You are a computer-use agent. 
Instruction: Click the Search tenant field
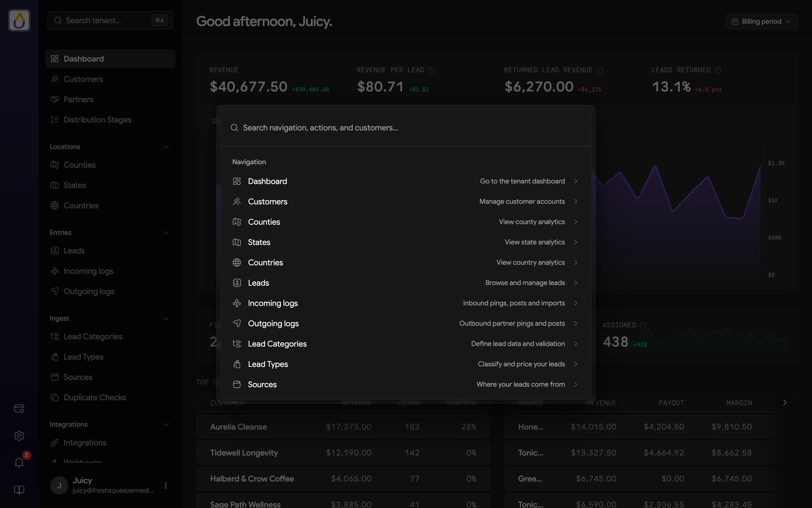pyautogui.click(x=110, y=21)
